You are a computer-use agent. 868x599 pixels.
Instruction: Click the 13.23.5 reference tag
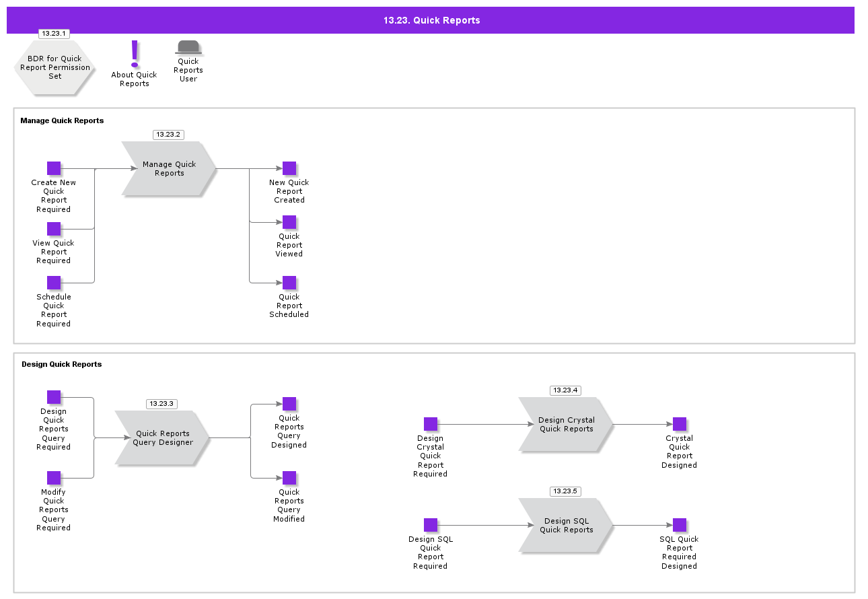point(565,491)
